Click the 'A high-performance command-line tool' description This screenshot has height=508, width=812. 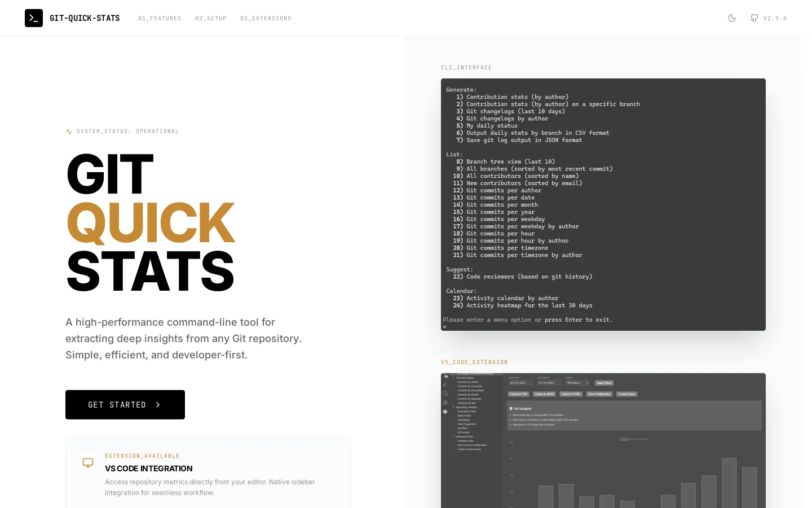point(184,339)
